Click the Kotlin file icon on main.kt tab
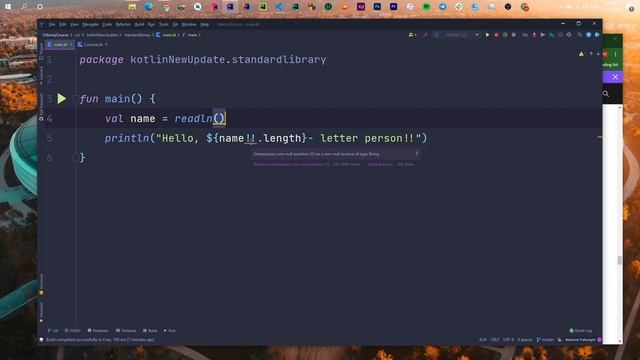640x360 pixels. pos(50,44)
